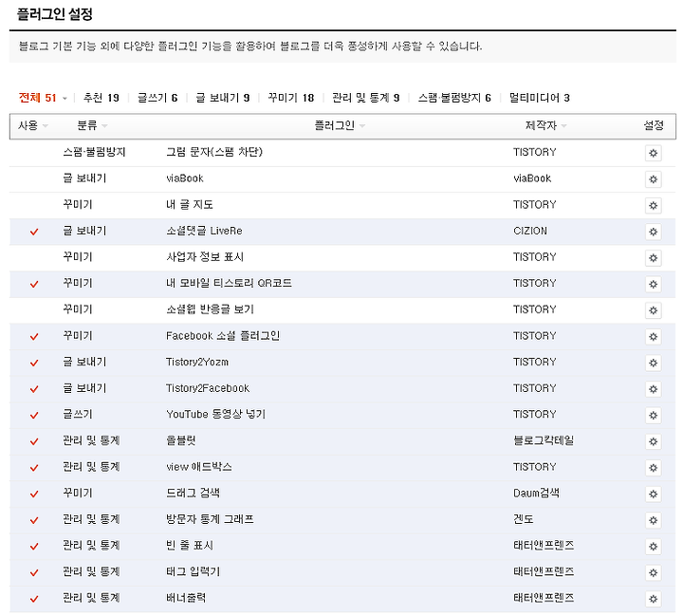The image size is (683, 616).
Task: Sort by the 사용 column header
Action: coord(32,126)
